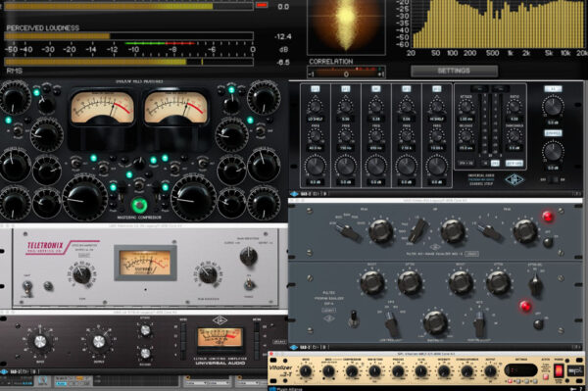Click the Gain knob on Teletronix LA-2A
Image resolution: width=588 pixels, height=391 pixels.
pos(81,274)
